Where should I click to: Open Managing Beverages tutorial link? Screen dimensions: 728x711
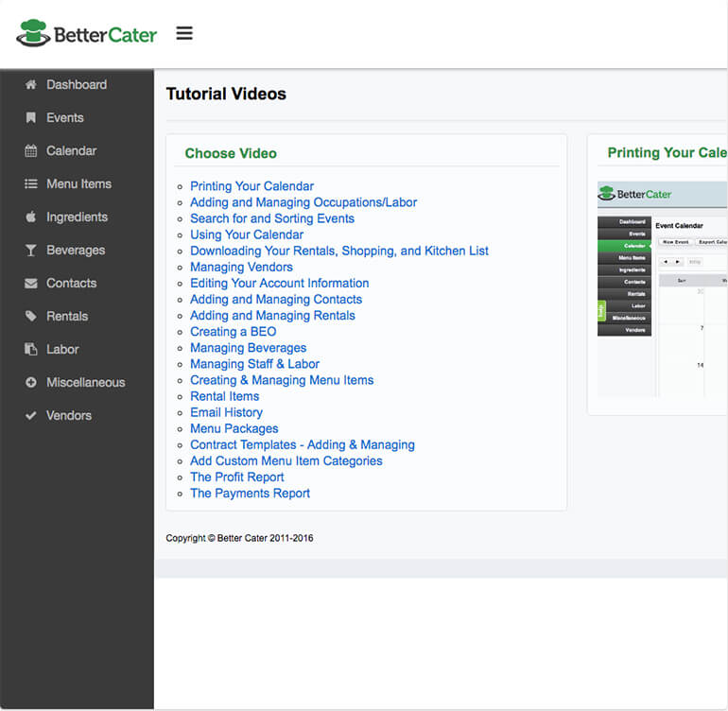tap(249, 348)
